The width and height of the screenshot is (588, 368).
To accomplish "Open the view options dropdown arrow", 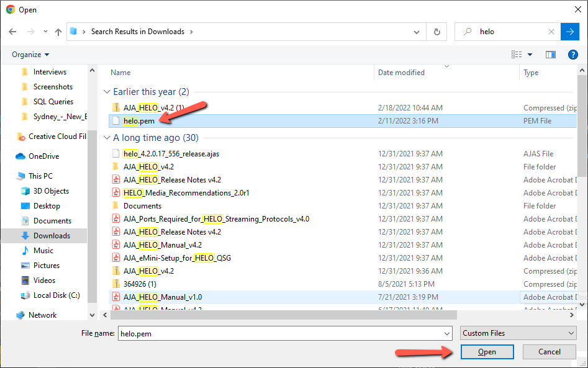I will pyautogui.click(x=530, y=55).
